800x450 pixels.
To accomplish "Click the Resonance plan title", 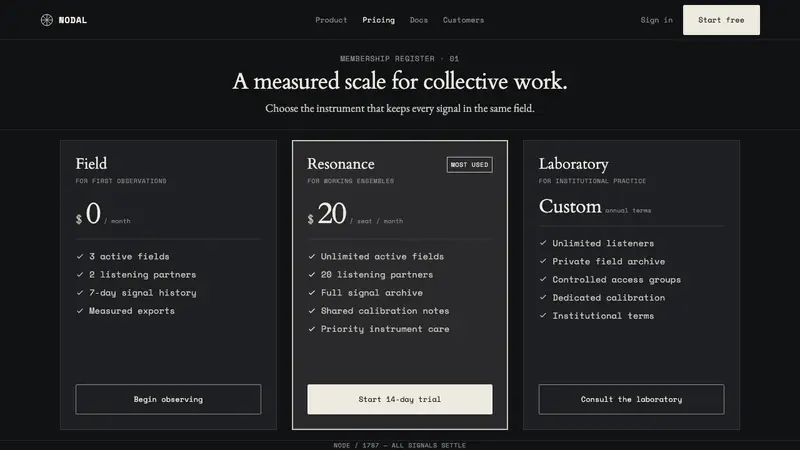I will (x=340, y=163).
